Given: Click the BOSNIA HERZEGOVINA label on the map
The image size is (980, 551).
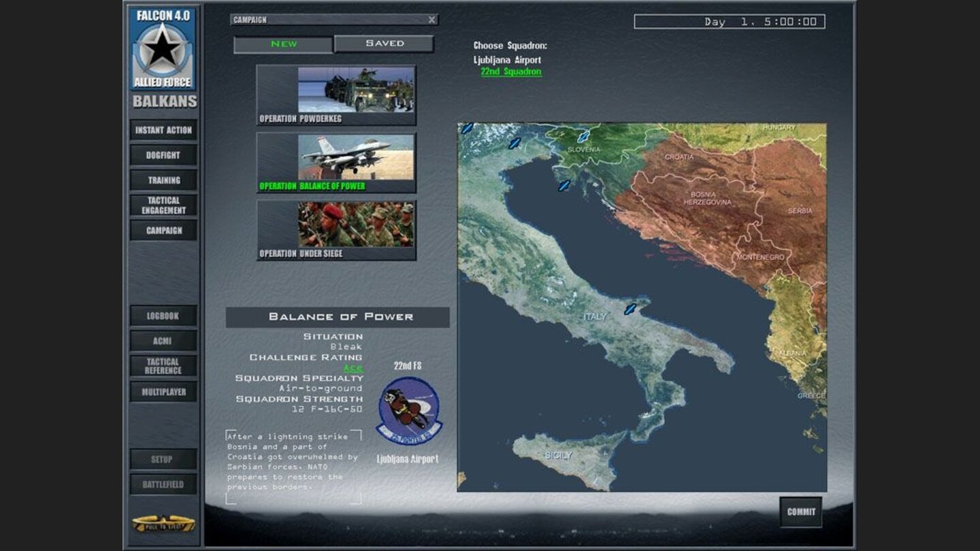Looking at the screenshot, I should (x=708, y=198).
